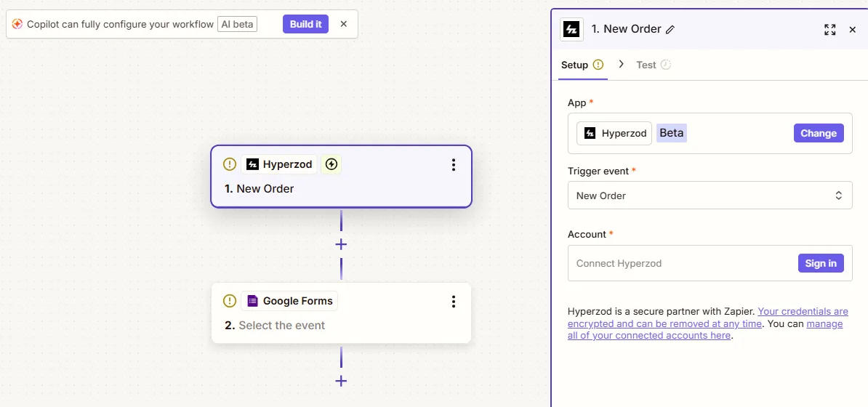
Task: Click the Hyperzod logo in panel header
Action: coord(572,30)
